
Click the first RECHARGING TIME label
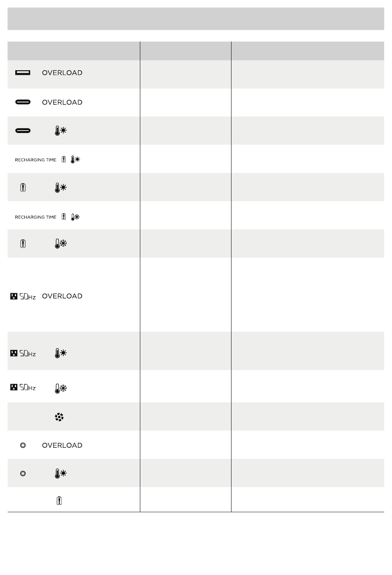coord(35,160)
